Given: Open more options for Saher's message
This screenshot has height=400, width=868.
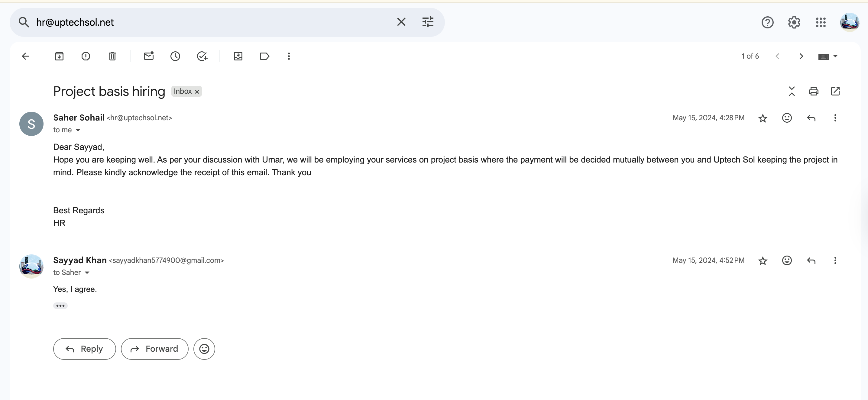Looking at the screenshot, I should tap(835, 118).
